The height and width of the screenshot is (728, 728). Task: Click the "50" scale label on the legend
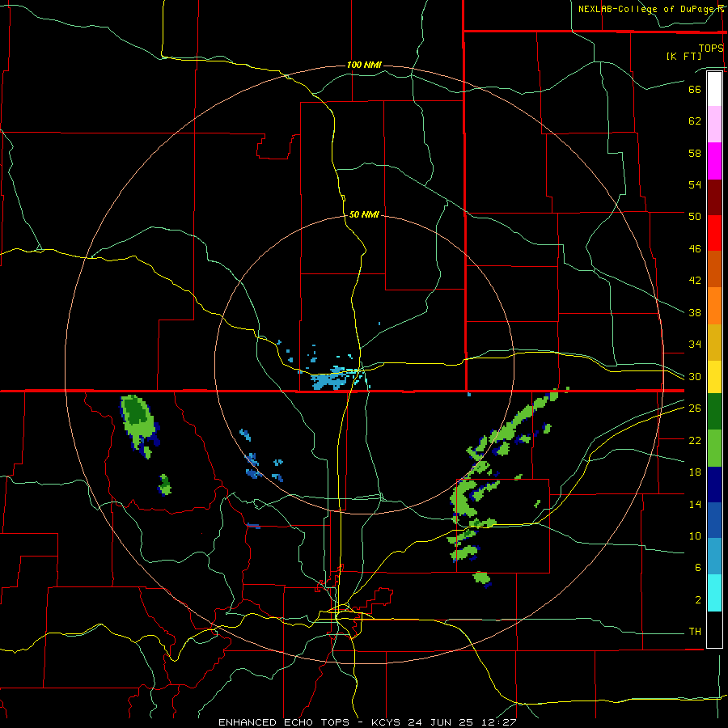(x=695, y=216)
